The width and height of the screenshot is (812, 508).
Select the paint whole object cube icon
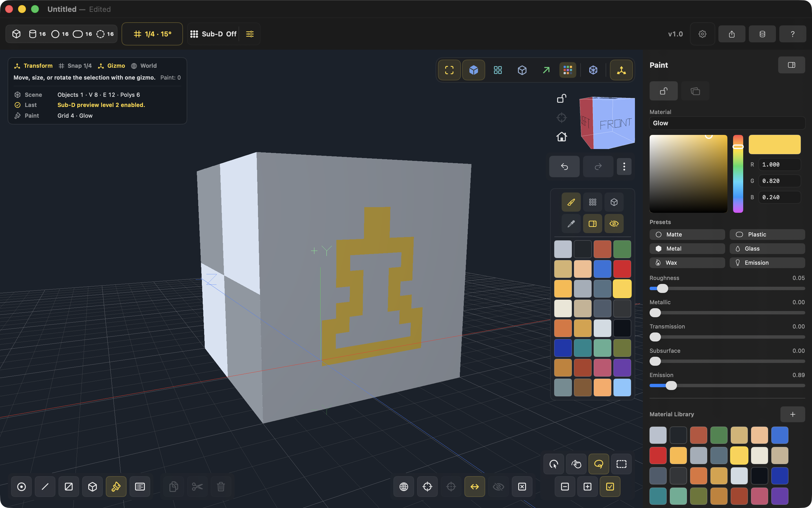click(614, 202)
